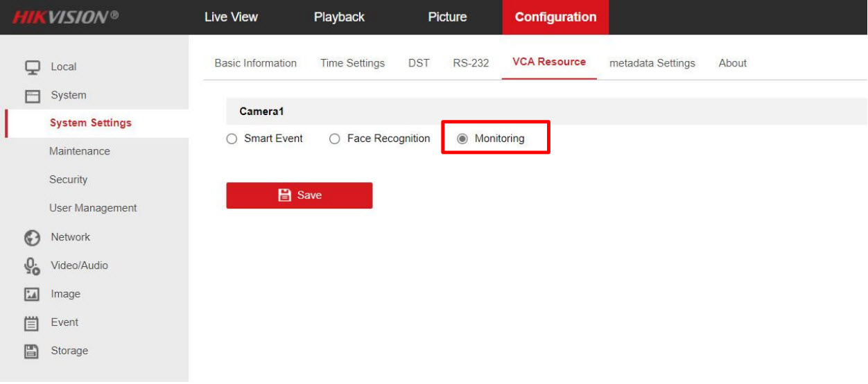This screenshot has width=868, height=384.
Task: Open the metadata Settings tab
Action: click(x=652, y=63)
